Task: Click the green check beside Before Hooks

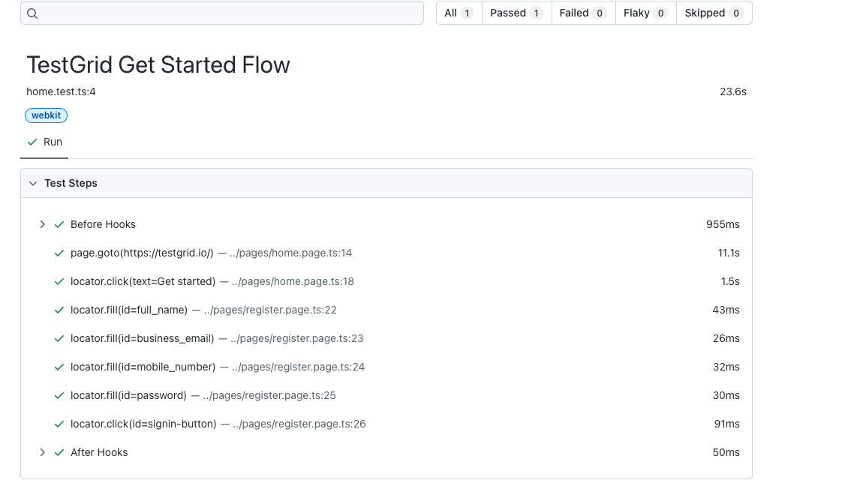Action: click(59, 224)
